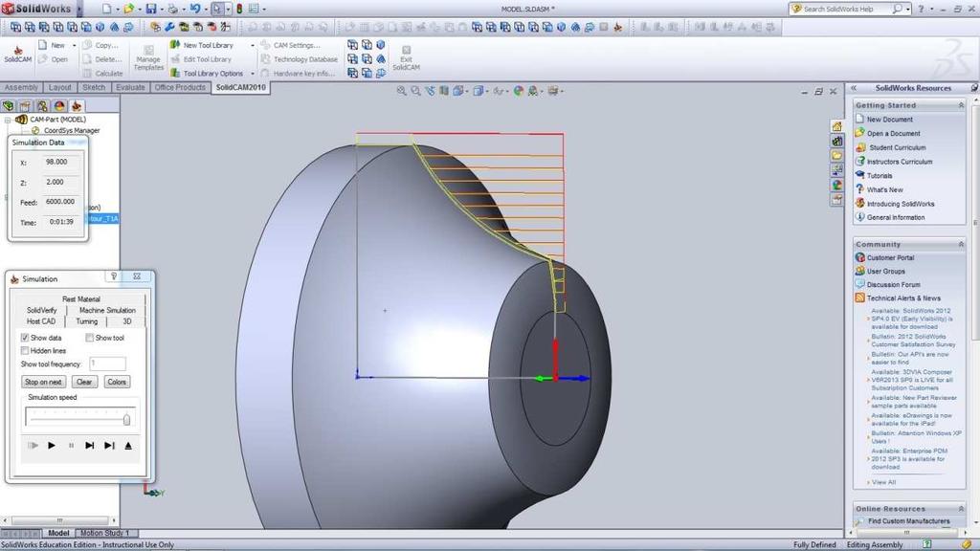
Task: Click the Save icon in the quick access bar
Action: point(150,9)
